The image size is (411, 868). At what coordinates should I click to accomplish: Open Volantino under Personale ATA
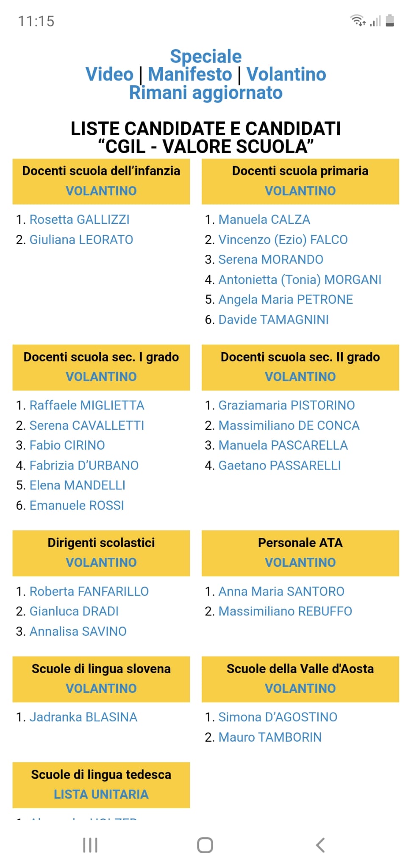[x=300, y=562]
